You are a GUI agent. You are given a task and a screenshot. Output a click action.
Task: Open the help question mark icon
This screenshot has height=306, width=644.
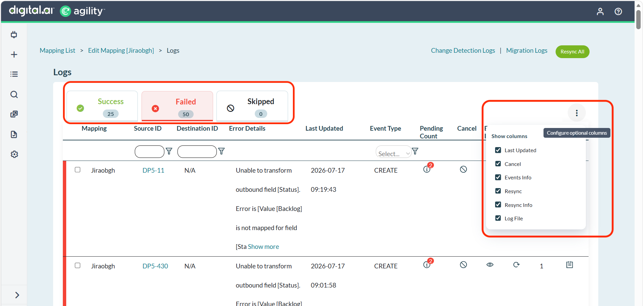click(618, 11)
